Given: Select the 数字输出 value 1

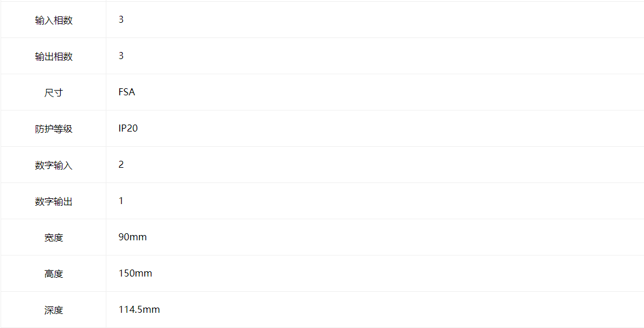Looking at the screenshot, I should [x=121, y=201].
